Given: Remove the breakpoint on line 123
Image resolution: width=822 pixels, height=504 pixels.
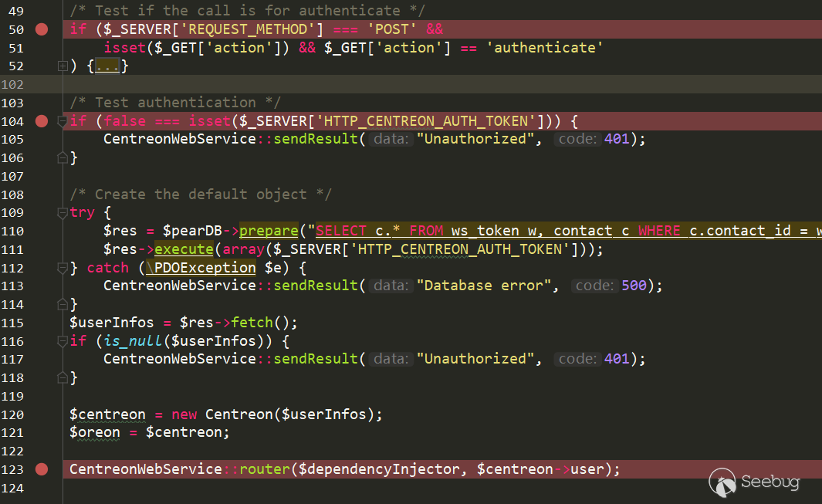Looking at the screenshot, I should (x=42, y=469).
